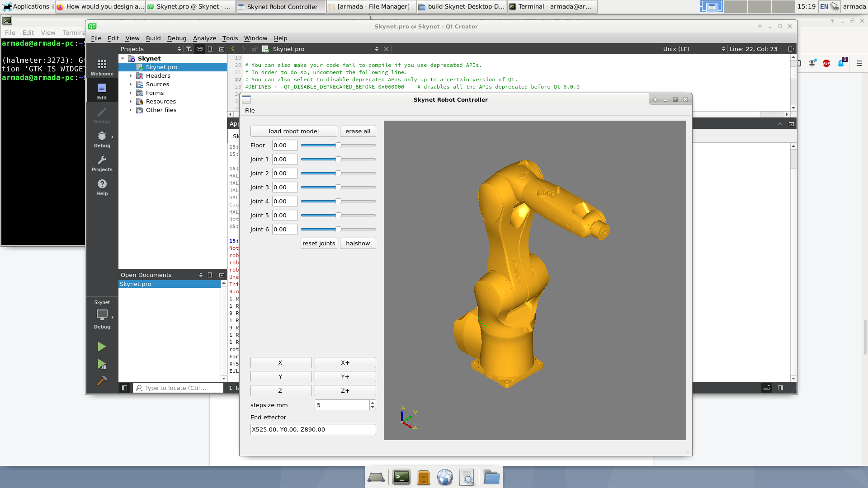Expand the Headers folder
868x488 pixels.
pos(131,75)
